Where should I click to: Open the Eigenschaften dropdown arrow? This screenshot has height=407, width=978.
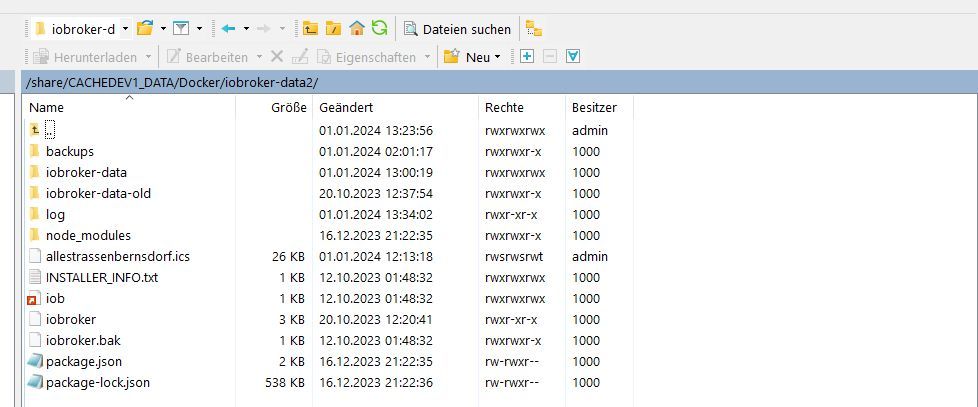click(x=427, y=57)
